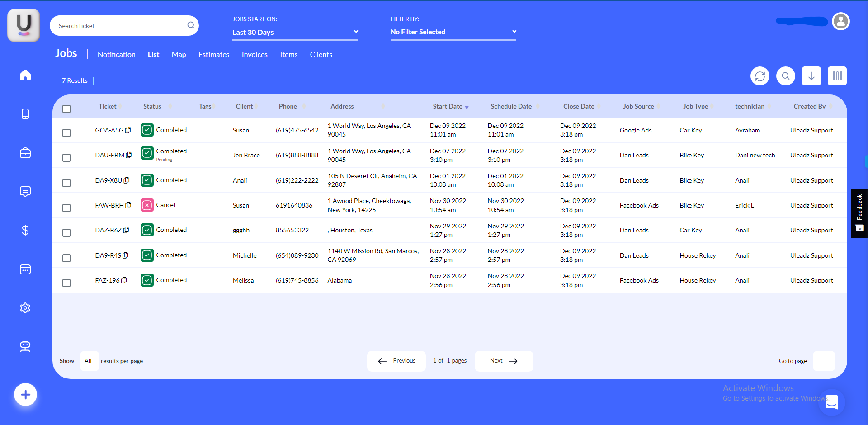Open the home icon in sidebar
868x425 pixels.
(x=25, y=75)
